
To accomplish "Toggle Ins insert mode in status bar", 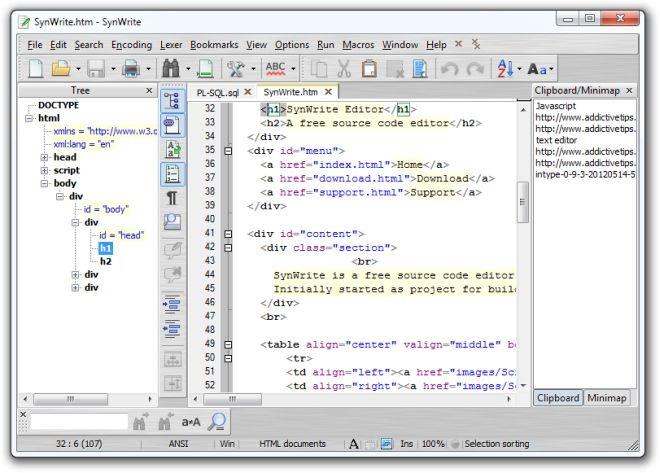I will coord(406,444).
